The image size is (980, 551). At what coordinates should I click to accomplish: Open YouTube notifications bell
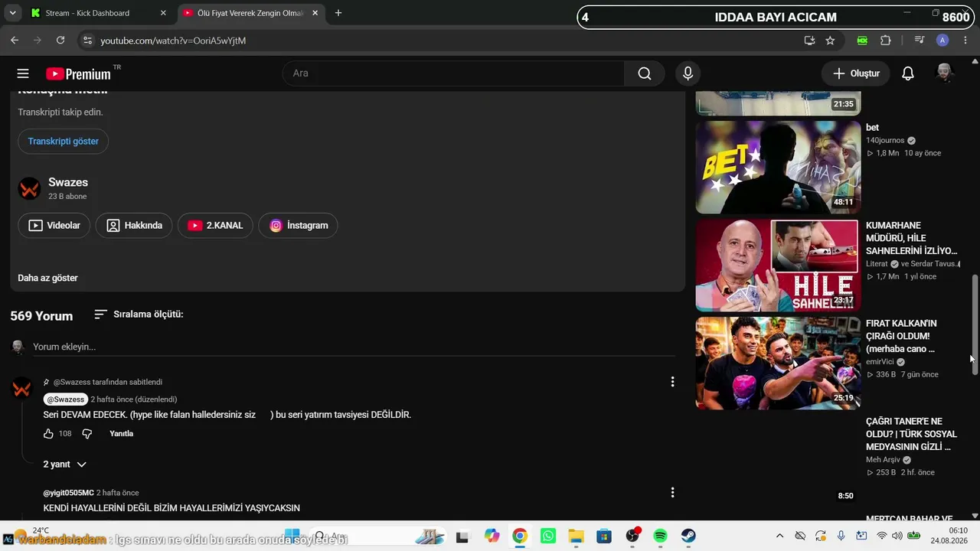tap(908, 73)
